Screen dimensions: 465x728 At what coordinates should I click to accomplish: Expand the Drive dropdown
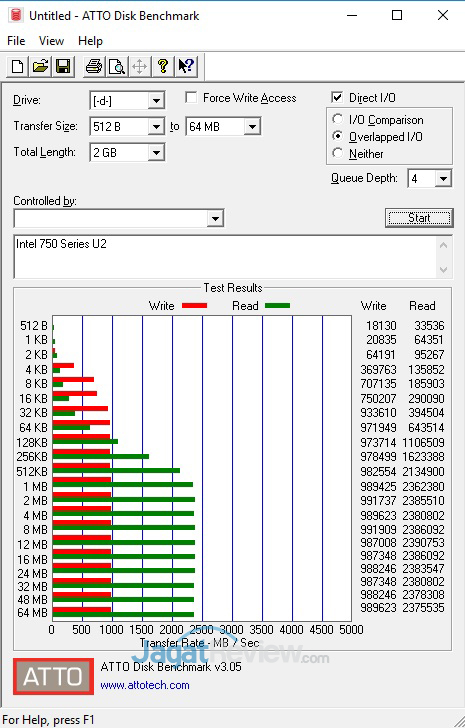(x=156, y=101)
